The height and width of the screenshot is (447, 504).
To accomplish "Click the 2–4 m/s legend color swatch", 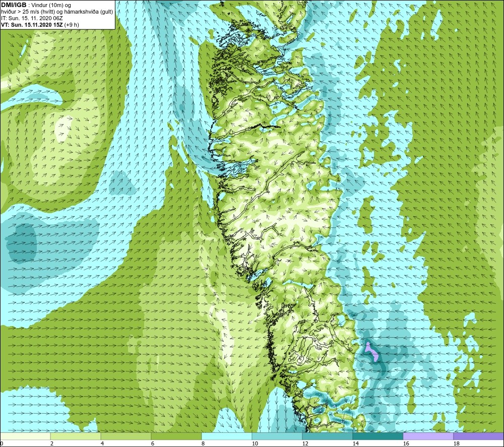I will tap(76, 436).
